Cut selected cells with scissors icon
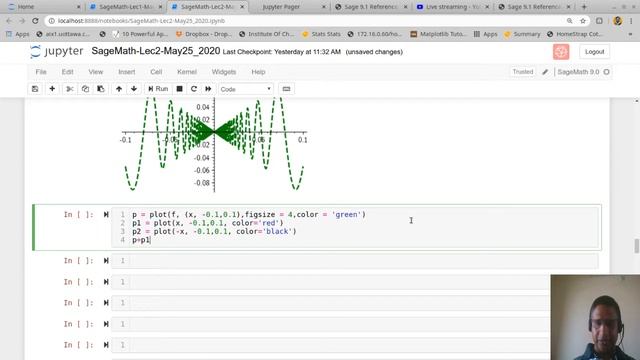 [x=70, y=89]
